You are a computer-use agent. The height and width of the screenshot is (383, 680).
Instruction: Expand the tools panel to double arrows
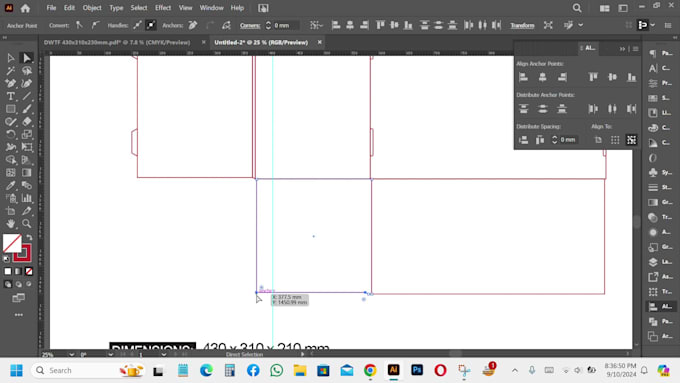pos(5,38)
